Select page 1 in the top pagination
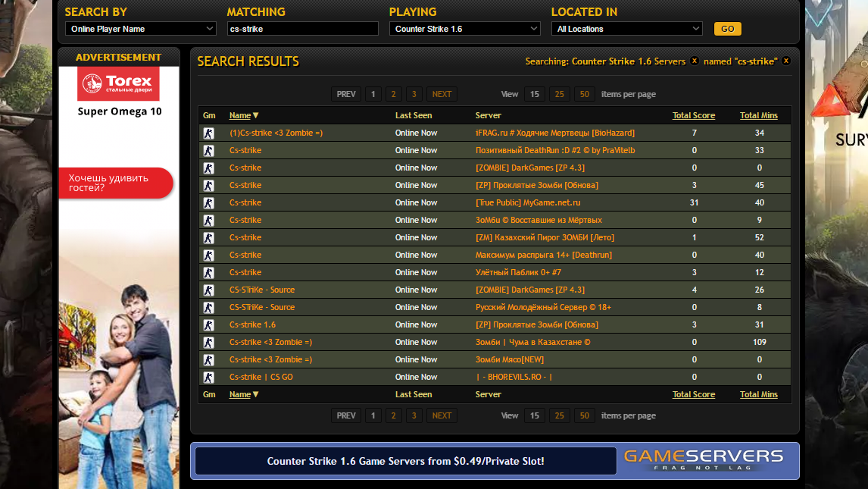The height and width of the screenshot is (489, 868). click(373, 94)
